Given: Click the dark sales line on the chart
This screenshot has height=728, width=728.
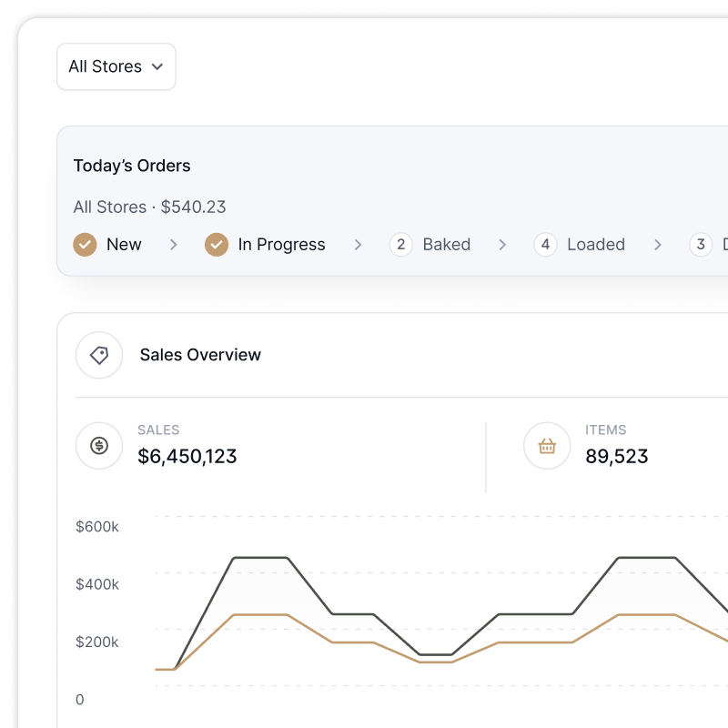Looking at the screenshot, I should click(x=262, y=557).
